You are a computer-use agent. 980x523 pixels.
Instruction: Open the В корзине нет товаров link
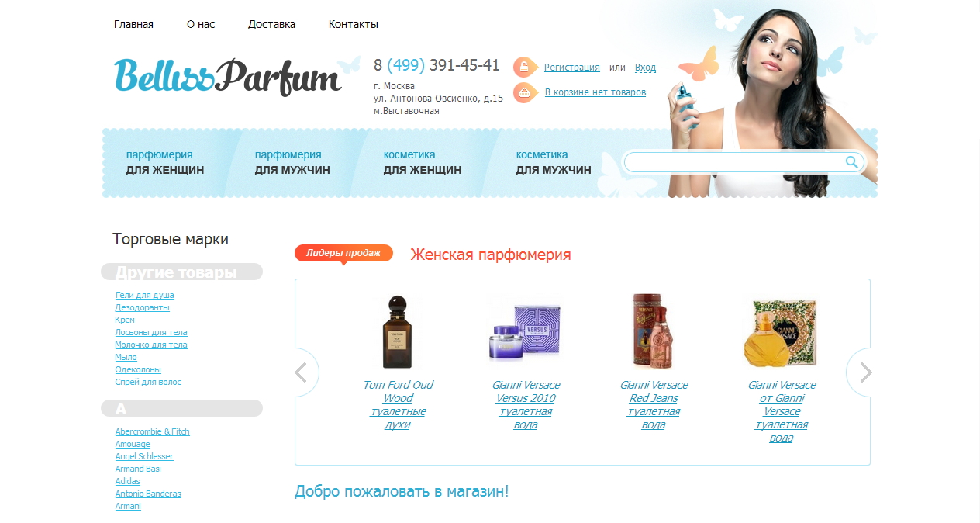pos(595,92)
